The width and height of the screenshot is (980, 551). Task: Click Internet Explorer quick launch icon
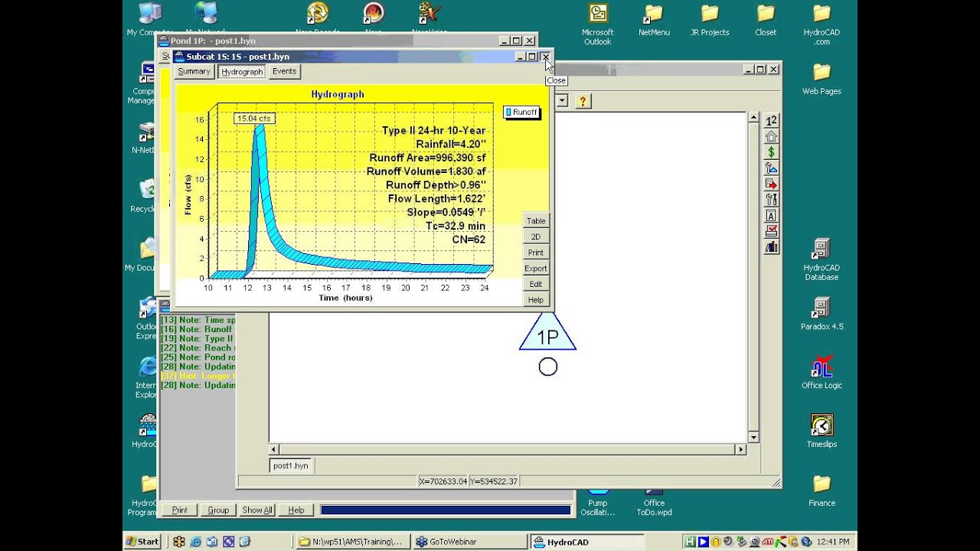coord(195,542)
